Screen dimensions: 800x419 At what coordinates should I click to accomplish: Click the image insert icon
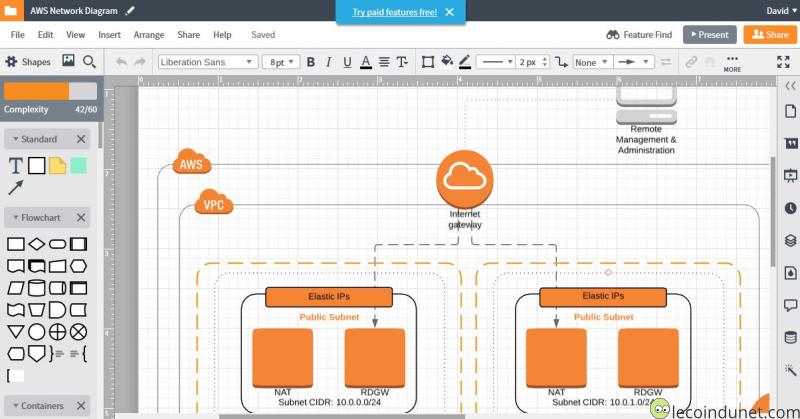(x=68, y=61)
